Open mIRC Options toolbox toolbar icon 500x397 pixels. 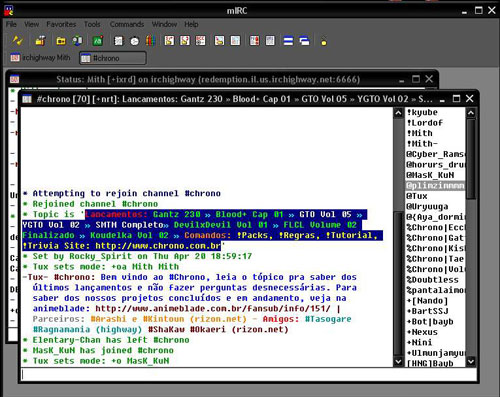pos(40,41)
